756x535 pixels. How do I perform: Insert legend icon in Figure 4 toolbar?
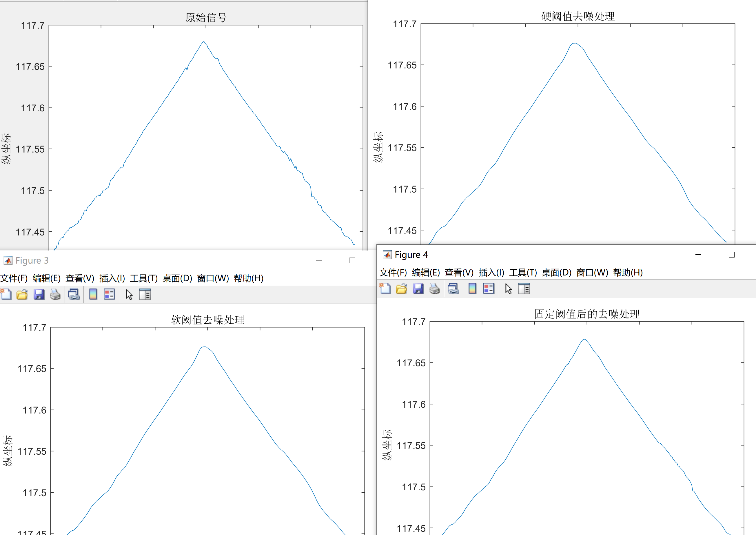tap(489, 289)
